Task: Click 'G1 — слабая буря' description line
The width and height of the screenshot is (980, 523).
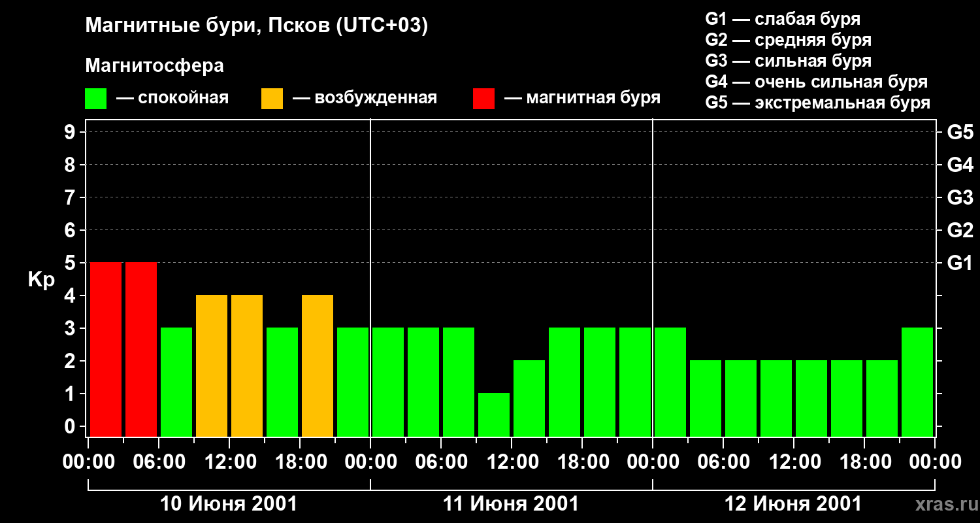Action: click(783, 18)
